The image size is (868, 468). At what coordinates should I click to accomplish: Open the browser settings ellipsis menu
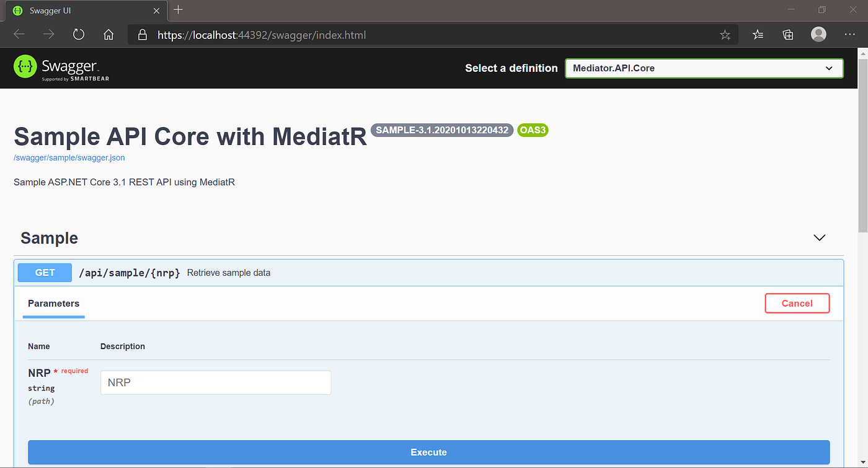(851, 35)
